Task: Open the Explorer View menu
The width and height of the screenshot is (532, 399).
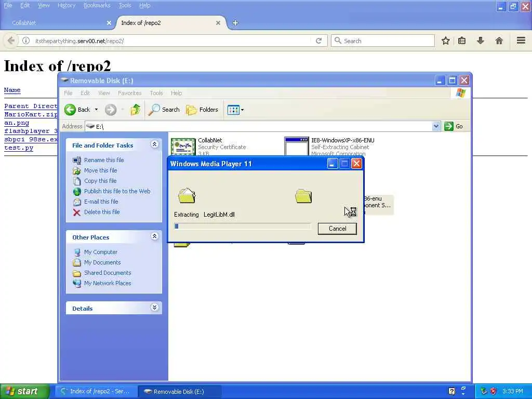Action: point(104,93)
